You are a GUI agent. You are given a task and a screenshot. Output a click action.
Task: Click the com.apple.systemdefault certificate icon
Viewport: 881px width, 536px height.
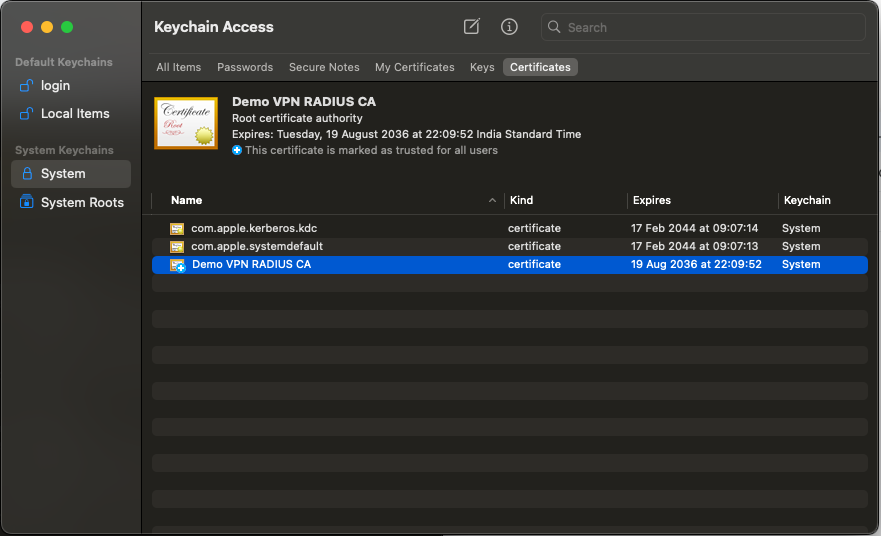[177, 247]
